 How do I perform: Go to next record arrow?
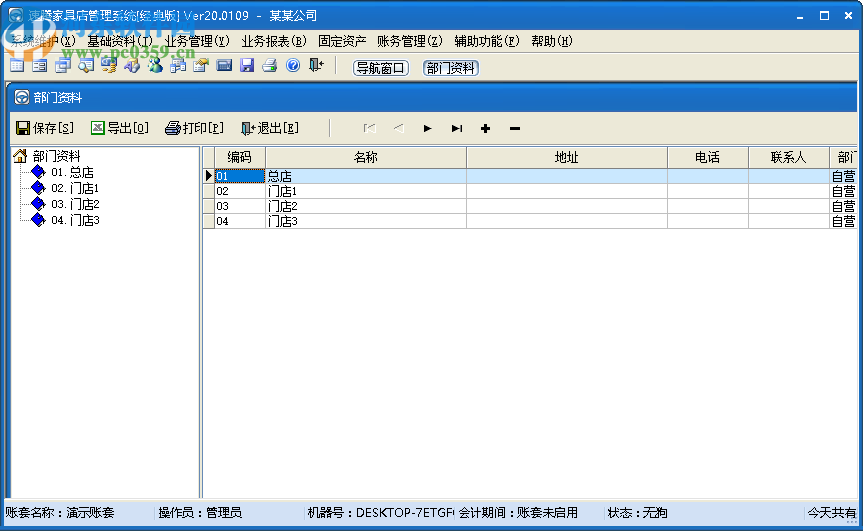[x=427, y=128]
